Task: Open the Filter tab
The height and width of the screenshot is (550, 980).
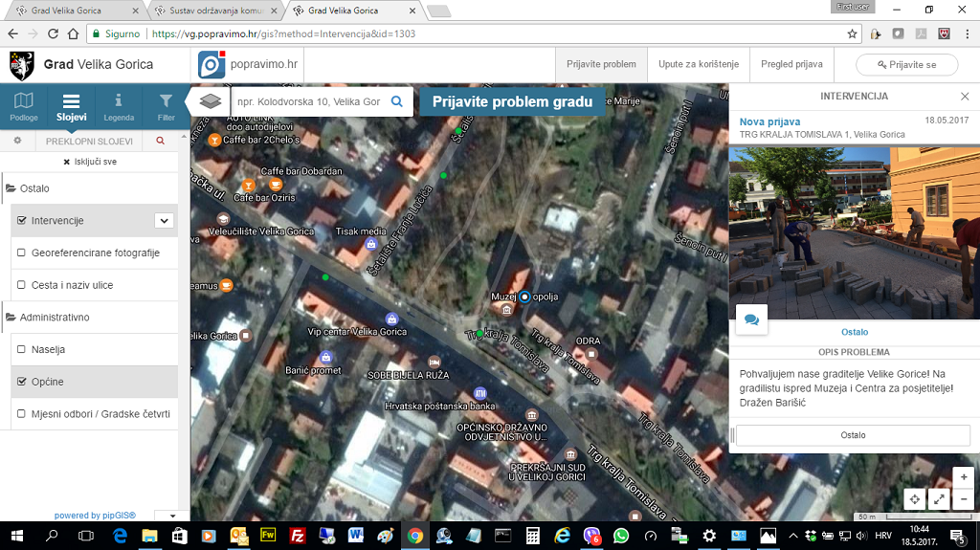Action: tap(166, 107)
